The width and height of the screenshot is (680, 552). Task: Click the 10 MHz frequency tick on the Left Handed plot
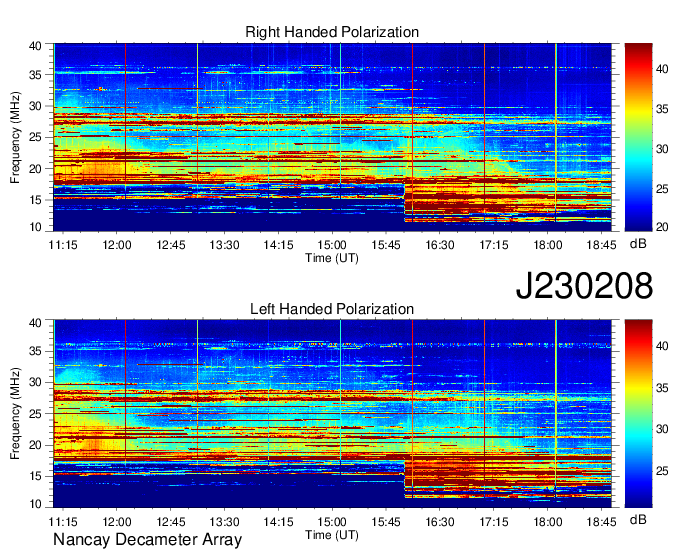coord(35,504)
